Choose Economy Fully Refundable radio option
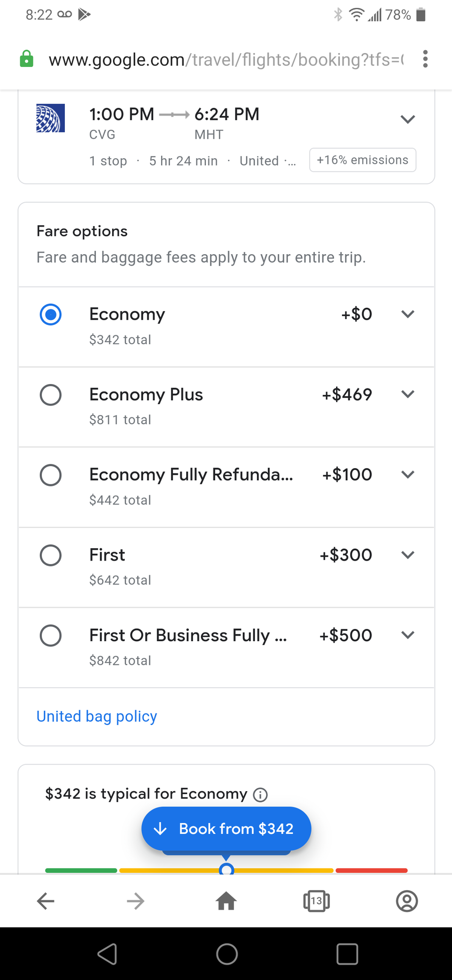 coord(51,475)
